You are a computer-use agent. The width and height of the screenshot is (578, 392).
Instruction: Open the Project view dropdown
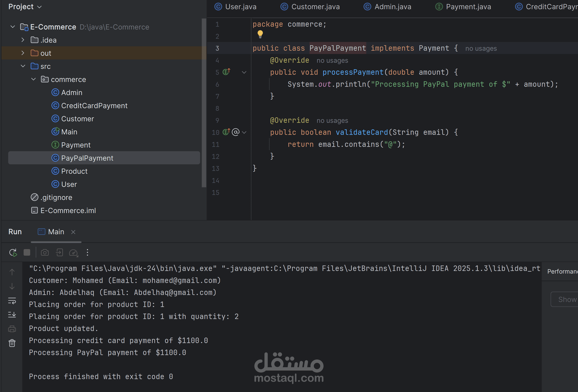click(x=25, y=7)
